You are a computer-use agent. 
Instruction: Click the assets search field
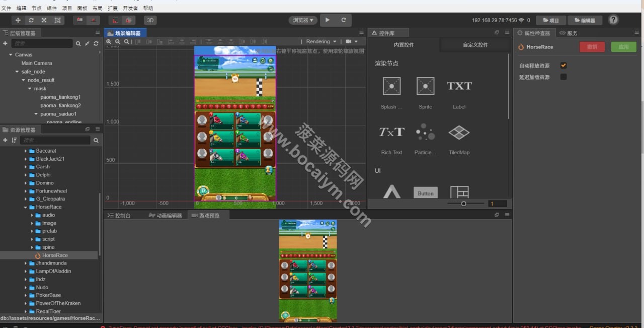(x=56, y=140)
